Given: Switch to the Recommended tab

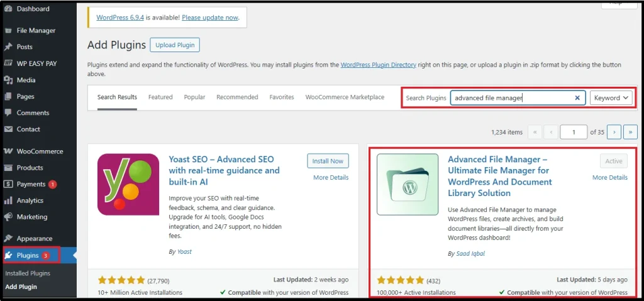Looking at the screenshot, I should coord(237,97).
